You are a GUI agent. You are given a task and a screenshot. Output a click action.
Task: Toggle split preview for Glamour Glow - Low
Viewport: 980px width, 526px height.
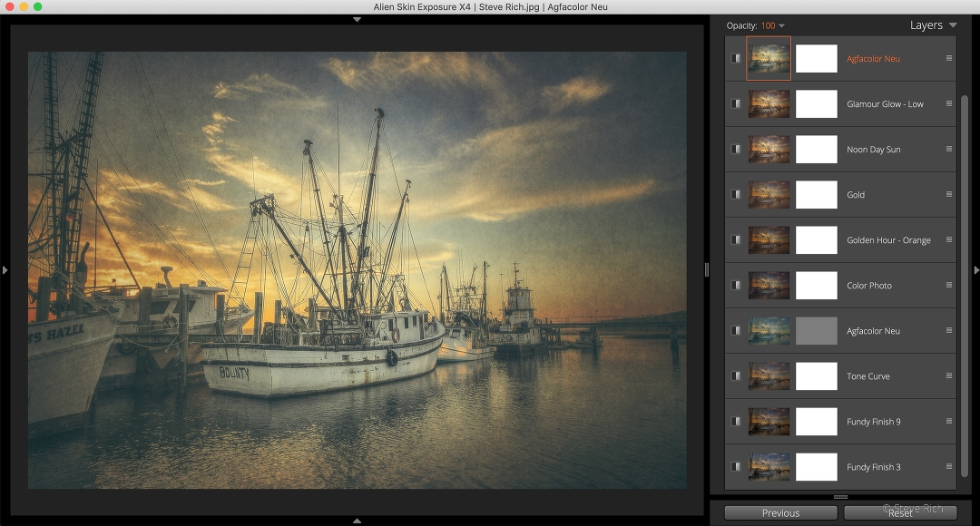click(x=735, y=103)
